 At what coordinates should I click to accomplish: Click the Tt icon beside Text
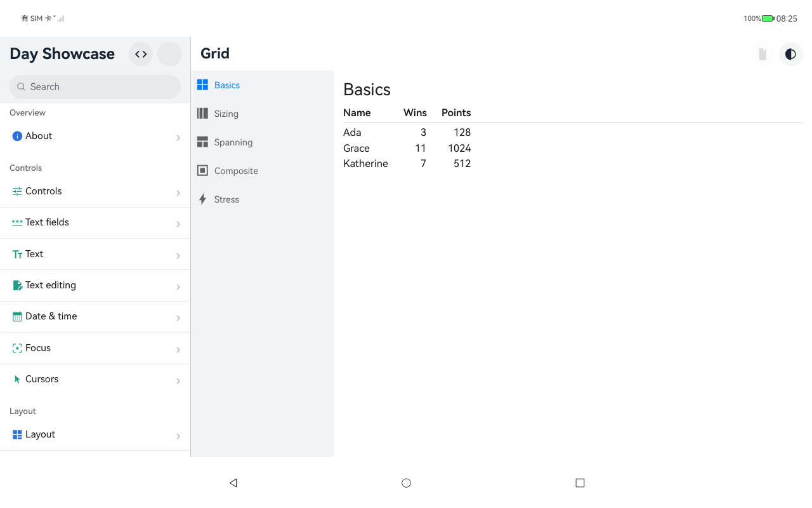coord(17,254)
